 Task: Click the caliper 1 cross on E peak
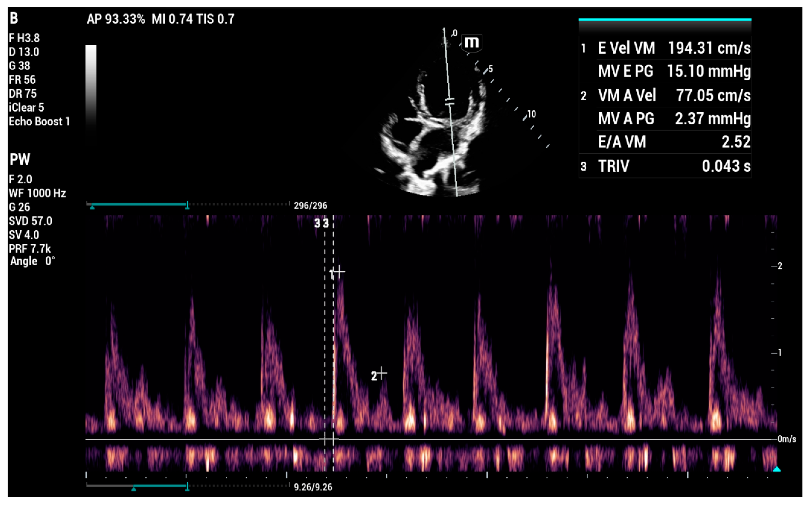(339, 272)
